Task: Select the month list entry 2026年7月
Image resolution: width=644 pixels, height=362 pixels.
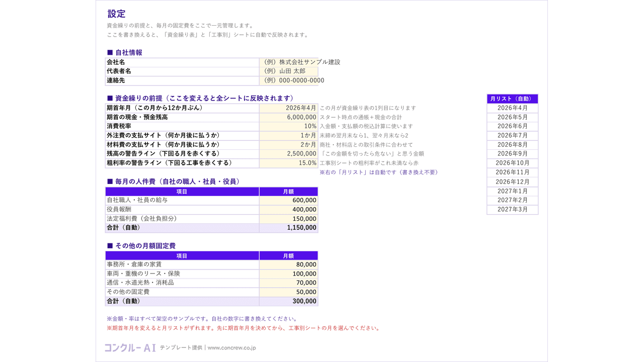Action: click(513, 136)
